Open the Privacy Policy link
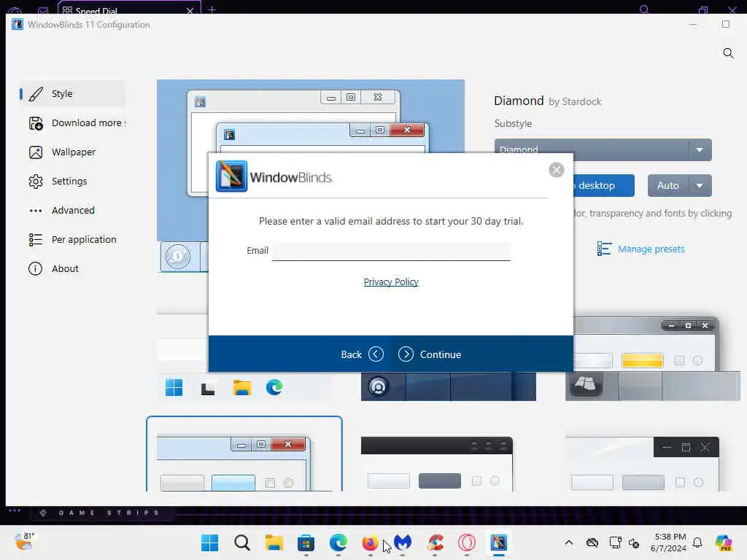This screenshot has height=560, width=747. (x=391, y=282)
